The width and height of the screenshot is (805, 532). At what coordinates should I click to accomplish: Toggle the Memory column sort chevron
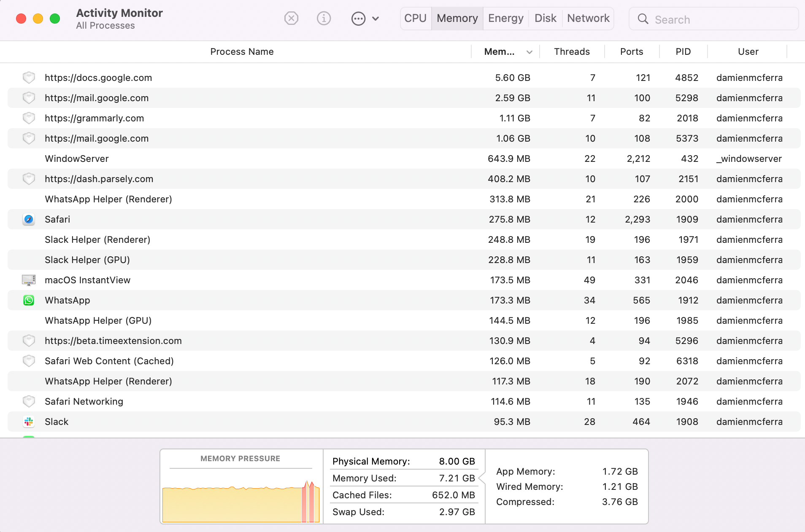point(529,52)
